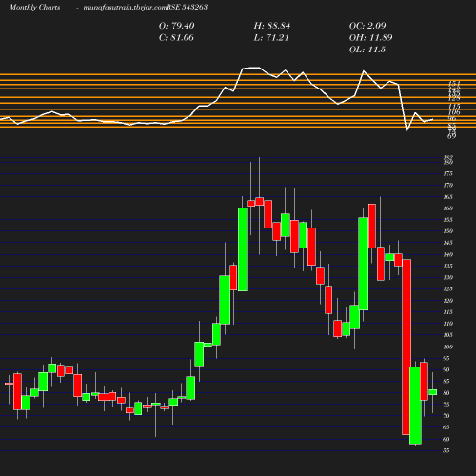
Task: Click the rightmost small green candlestick
Action: (433, 392)
